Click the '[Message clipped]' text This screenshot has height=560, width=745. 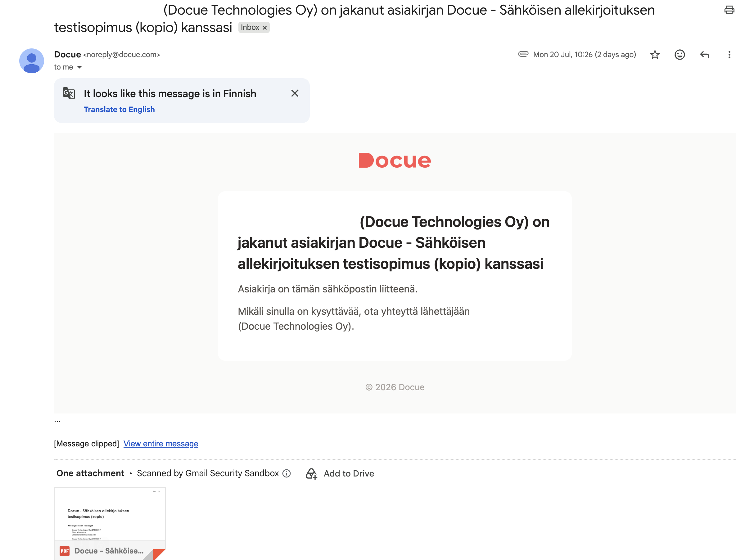click(87, 444)
